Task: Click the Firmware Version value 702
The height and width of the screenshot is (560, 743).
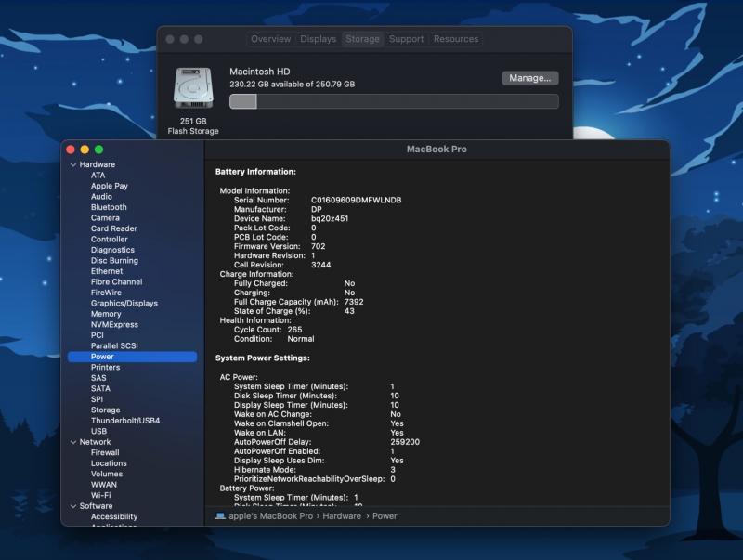Action: (x=318, y=246)
